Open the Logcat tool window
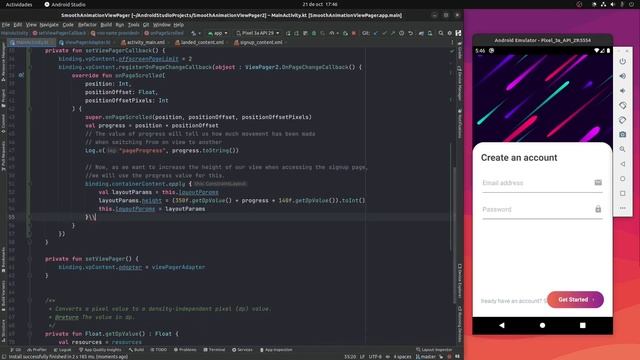Viewport: 640px width, 360px height. [x=62, y=350]
